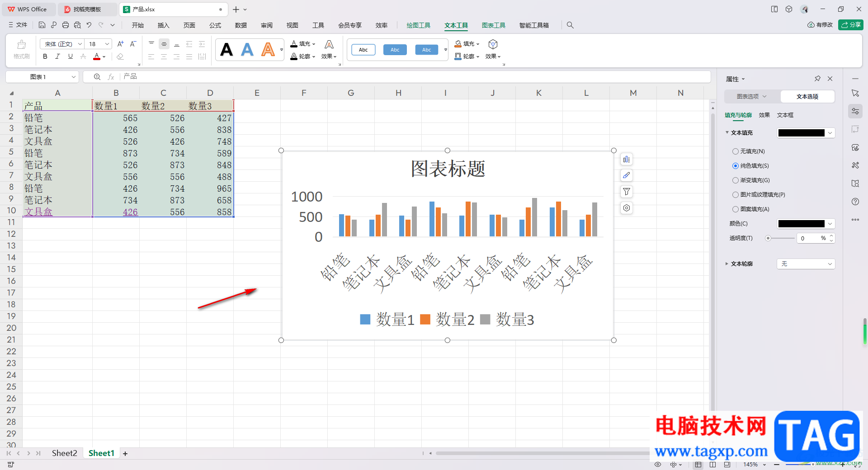Viewport: 868px width, 470px height.
Task: Select 无填充(N) radio option
Action: [x=736, y=151]
